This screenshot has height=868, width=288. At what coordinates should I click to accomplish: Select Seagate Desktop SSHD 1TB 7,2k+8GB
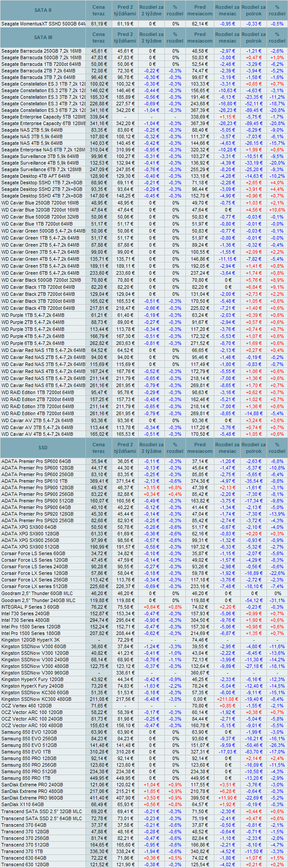pyautogui.click(x=42, y=183)
